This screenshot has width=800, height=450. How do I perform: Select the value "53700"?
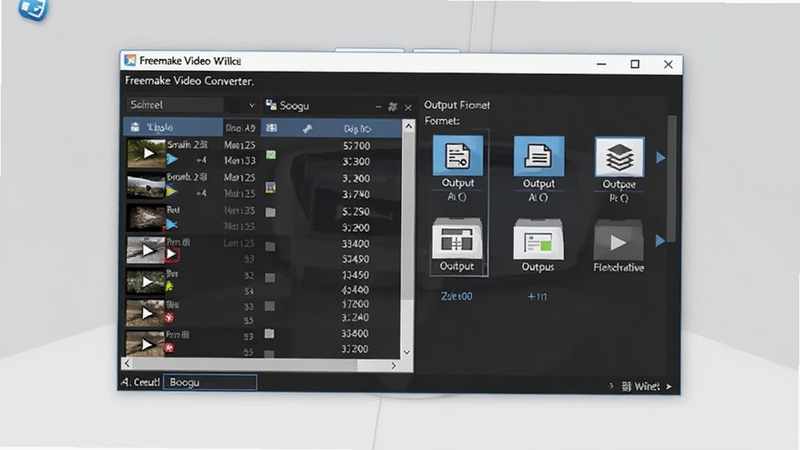[356, 146]
